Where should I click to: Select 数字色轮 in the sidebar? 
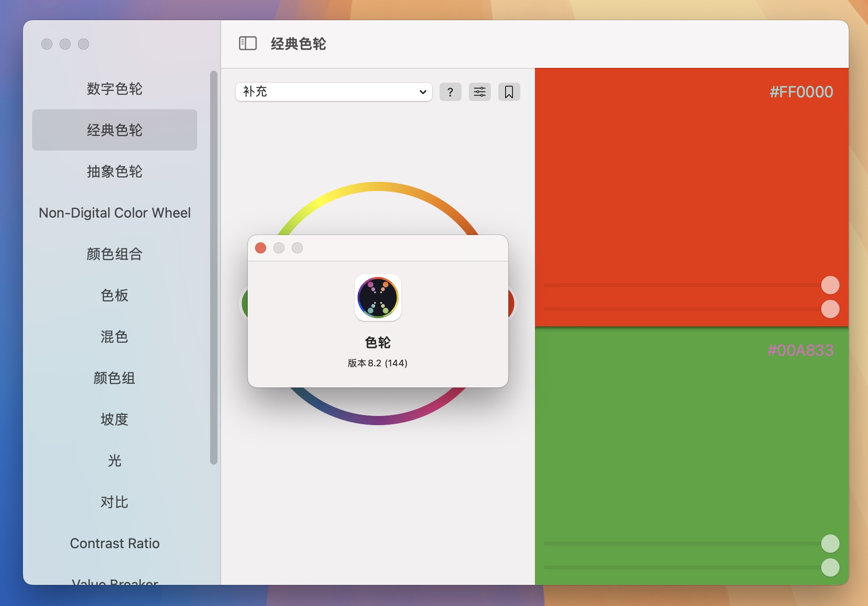[x=115, y=89]
